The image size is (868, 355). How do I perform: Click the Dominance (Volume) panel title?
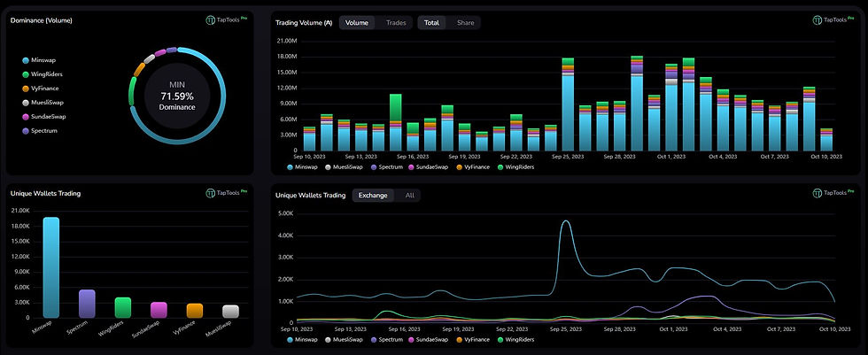(42, 20)
